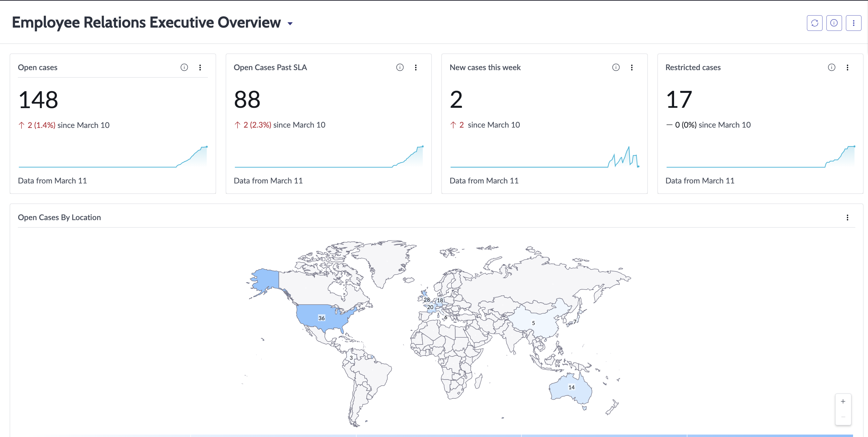Select the China region labeled 5
The height and width of the screenshot is (437, 868).
[533, 323]
